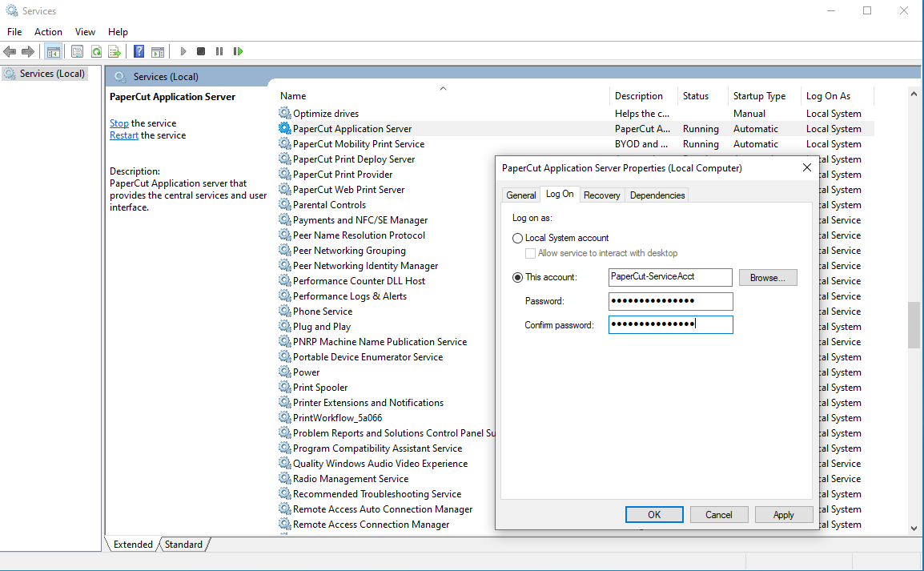Switch to the Standard view tab
The width and height of the screenshot is (924, 571).
point(184,545)
